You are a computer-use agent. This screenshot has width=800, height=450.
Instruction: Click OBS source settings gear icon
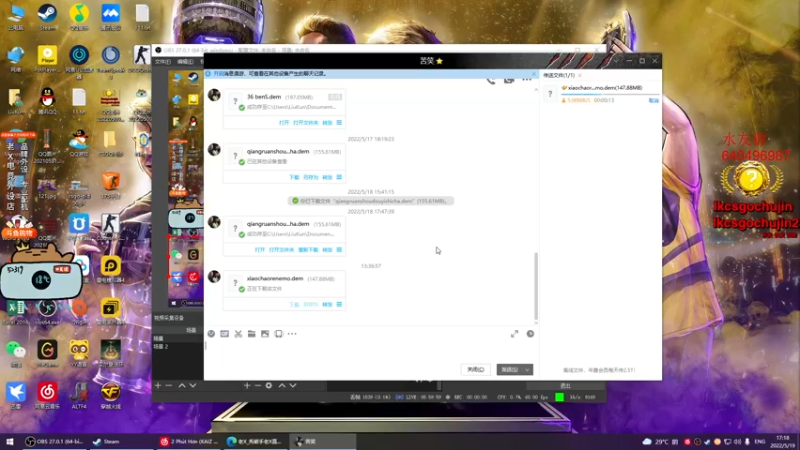[x=269, y=386]
